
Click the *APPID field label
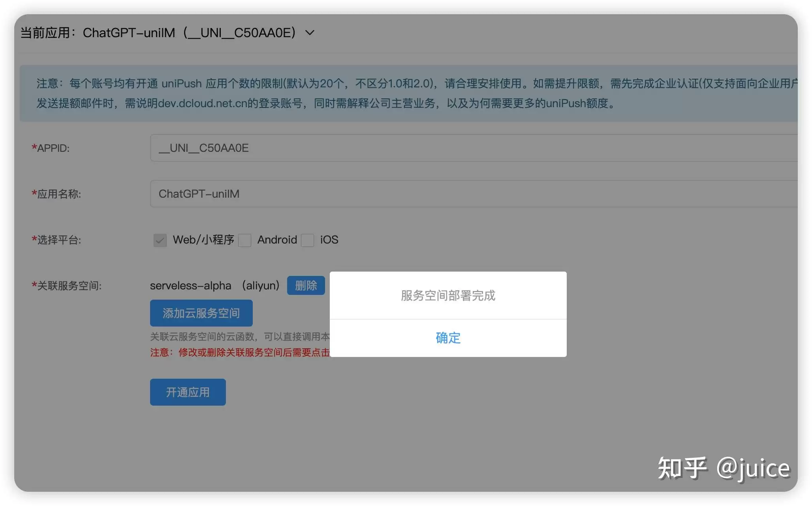point(51,148)
